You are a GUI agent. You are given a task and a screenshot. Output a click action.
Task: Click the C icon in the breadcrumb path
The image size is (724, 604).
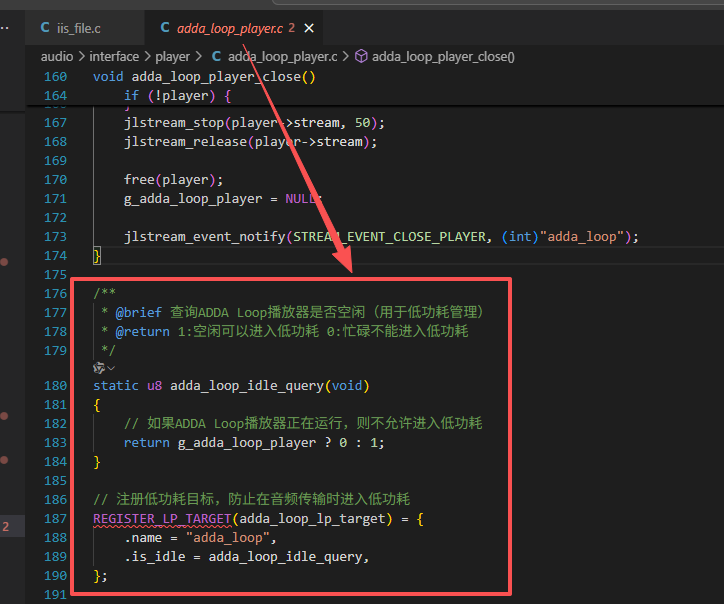(216, 56)
